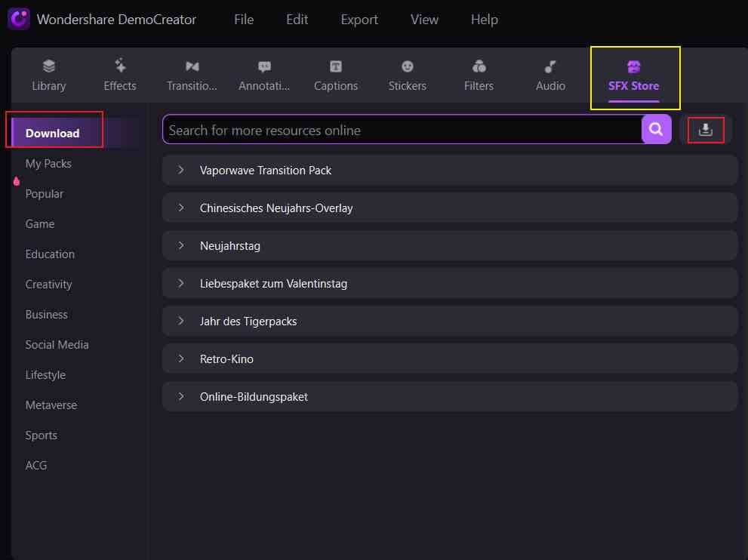Select the Captions text icon

336,66
